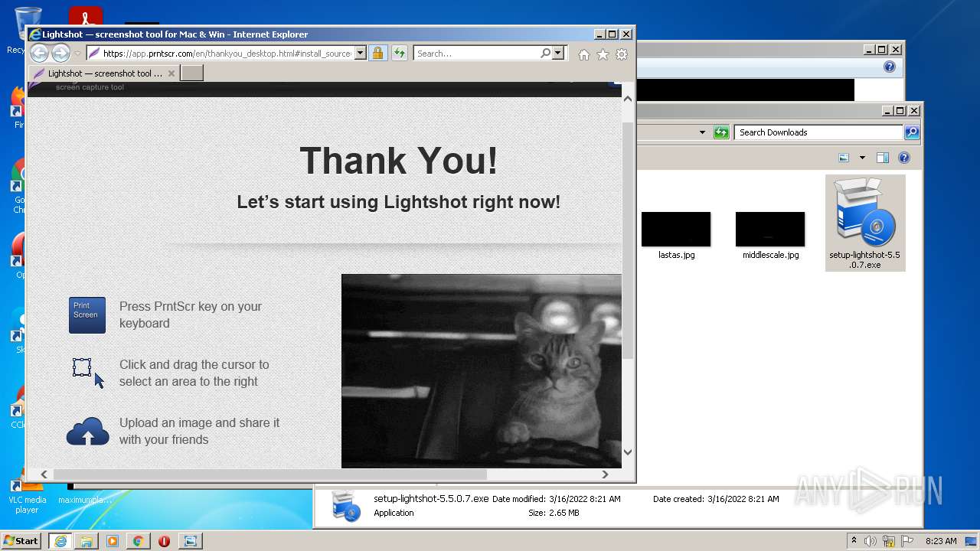Screen dimensions: 980x551
Task: Click the Print Screen key icon
Action: (x=87, y=315)
